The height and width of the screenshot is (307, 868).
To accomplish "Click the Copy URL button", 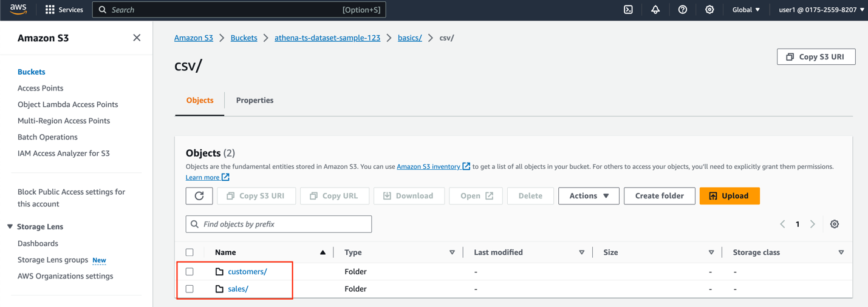I will point(334,196).
